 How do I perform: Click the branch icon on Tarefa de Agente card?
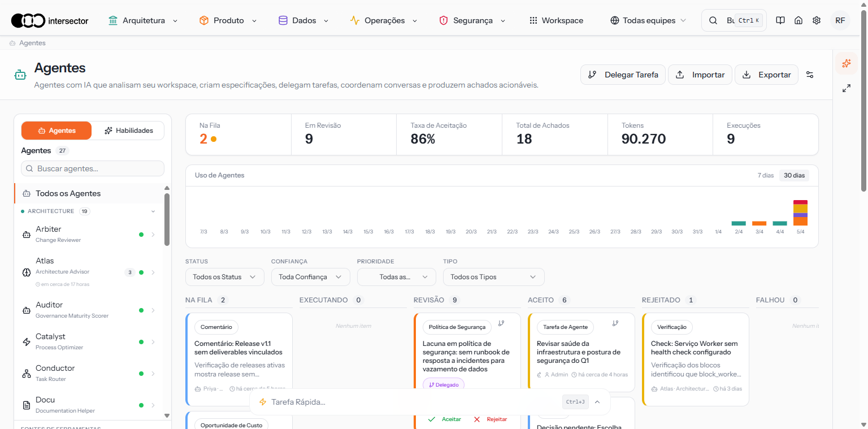tap(615, 323)
